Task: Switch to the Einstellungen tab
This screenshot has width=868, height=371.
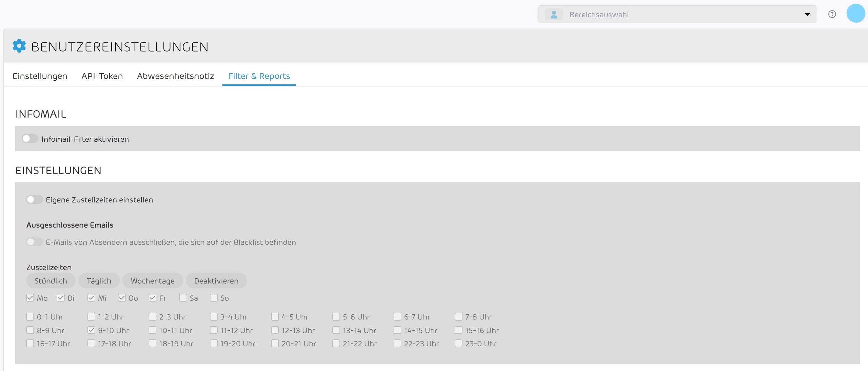Action: point(40,76)
